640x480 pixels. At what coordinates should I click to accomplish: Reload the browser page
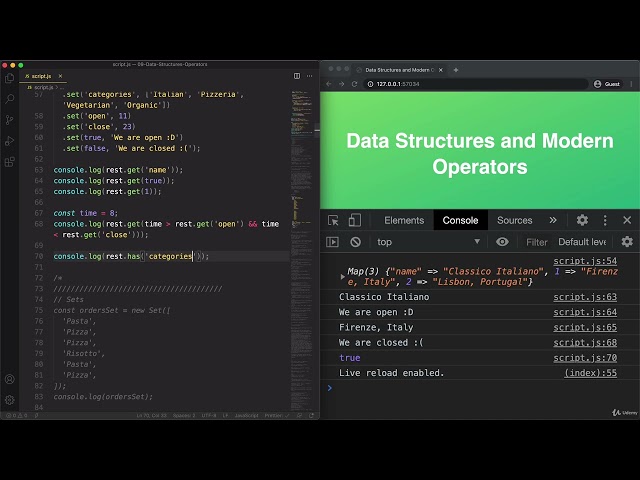coord(354,84)
